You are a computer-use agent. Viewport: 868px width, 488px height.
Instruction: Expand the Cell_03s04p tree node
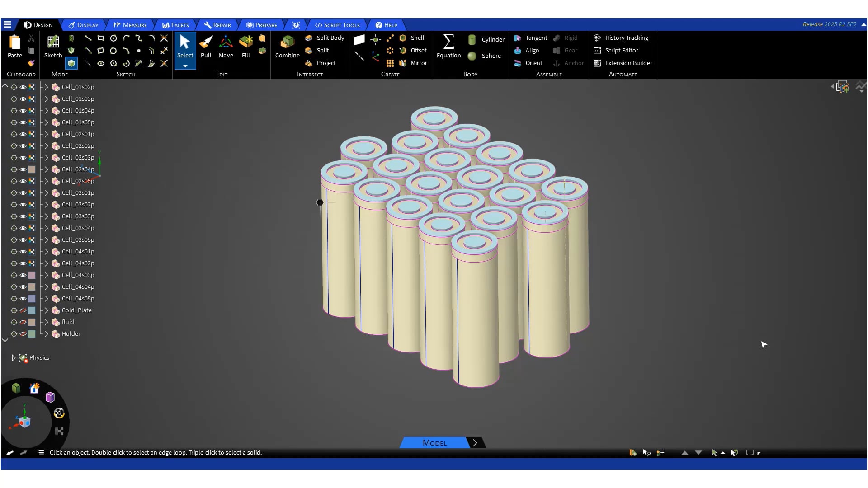coord(46,228)
